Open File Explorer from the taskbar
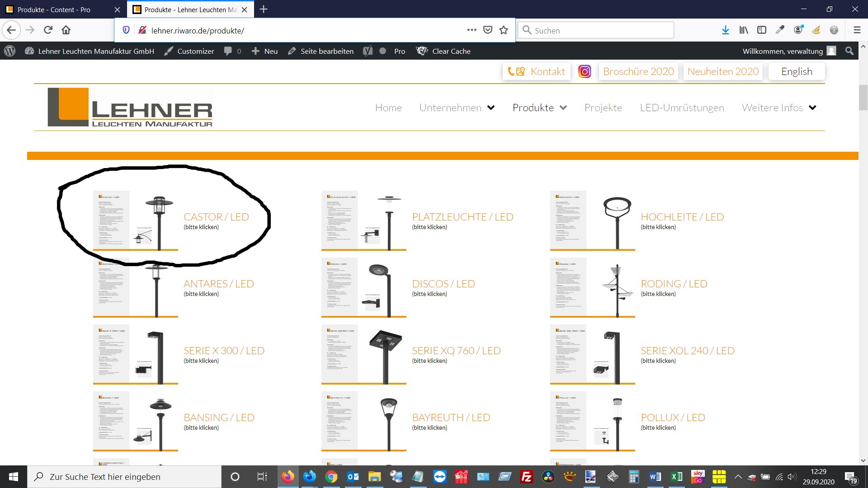This screenshot has width=868, height=488. tap(375, 477)
